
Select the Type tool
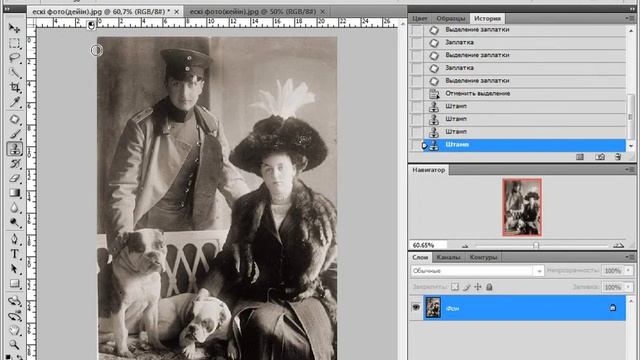14,254
